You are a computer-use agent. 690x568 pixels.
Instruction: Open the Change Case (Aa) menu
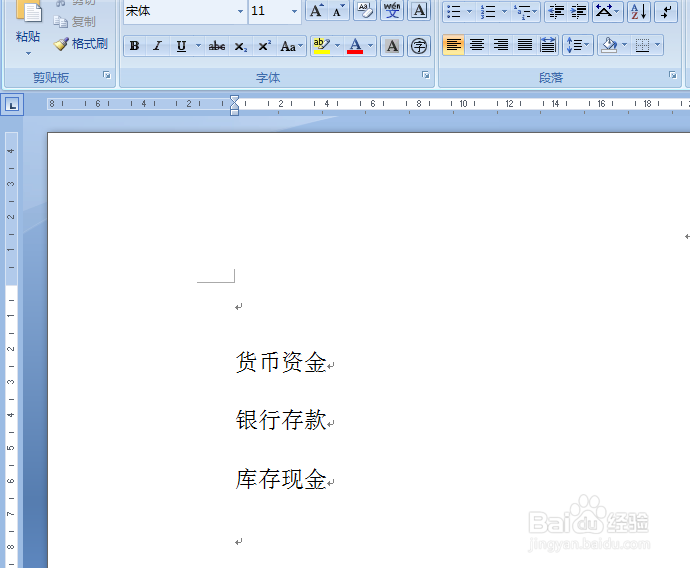292,46
